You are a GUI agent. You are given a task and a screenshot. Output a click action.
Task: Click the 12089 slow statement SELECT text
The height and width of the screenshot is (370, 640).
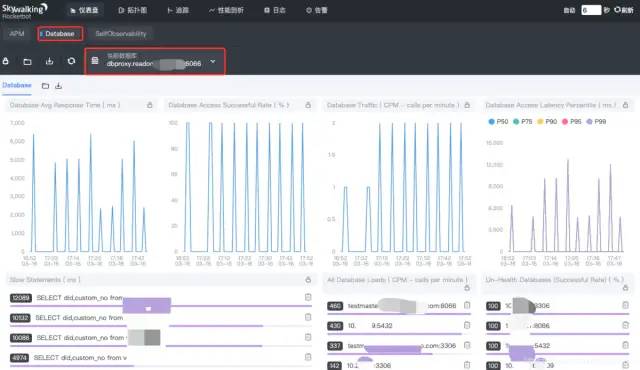[80, 298]
